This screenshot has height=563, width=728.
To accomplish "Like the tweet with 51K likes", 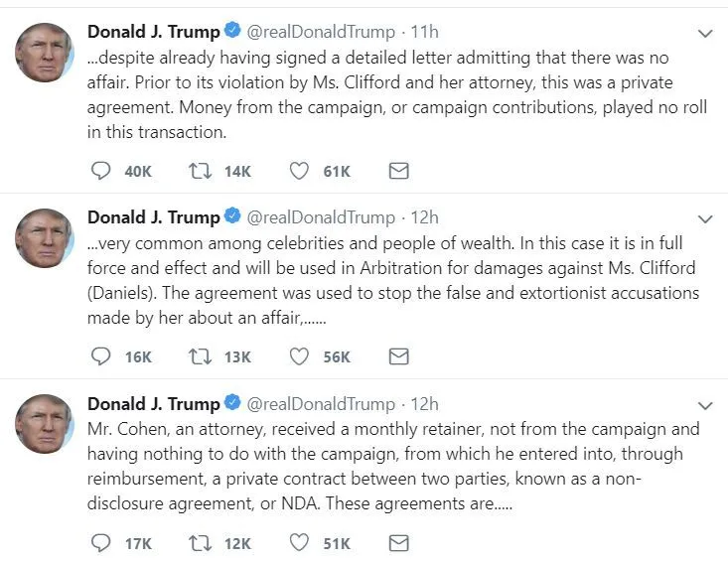I will (299, 543).
